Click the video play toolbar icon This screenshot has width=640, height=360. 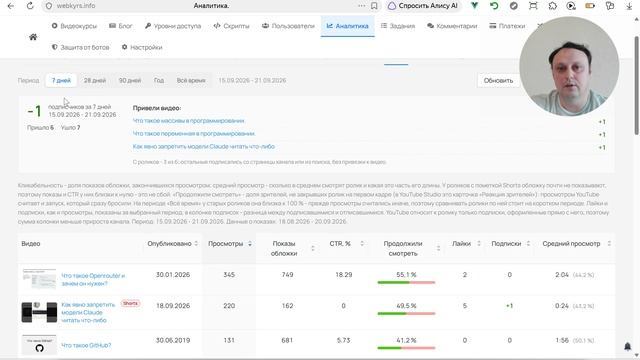pos(571,6)
